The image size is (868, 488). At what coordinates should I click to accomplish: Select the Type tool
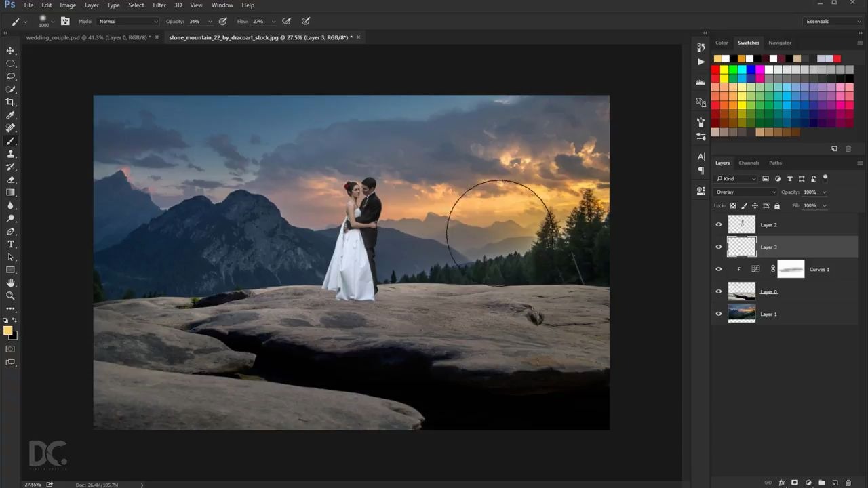[x=10, y=244]
